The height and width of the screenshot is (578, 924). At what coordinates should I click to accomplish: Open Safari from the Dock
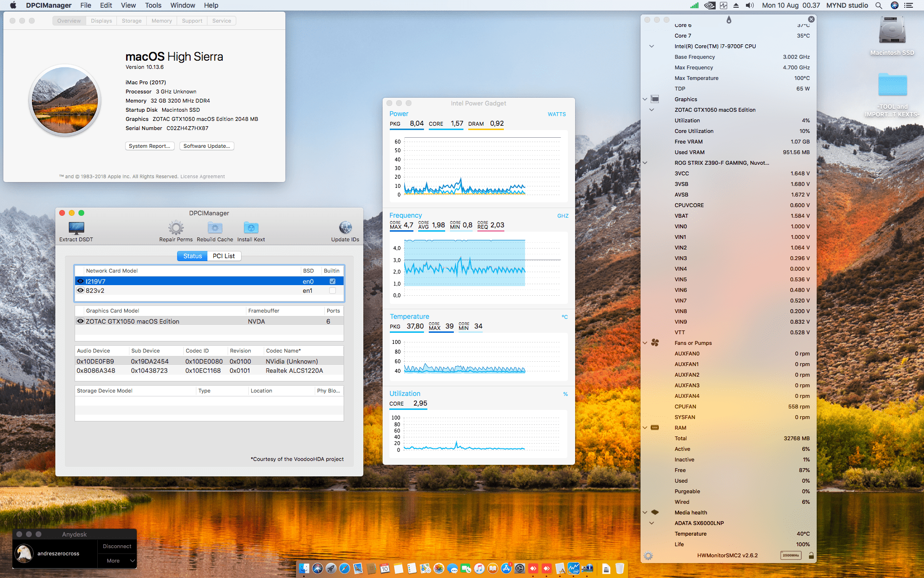coord(345,569)
